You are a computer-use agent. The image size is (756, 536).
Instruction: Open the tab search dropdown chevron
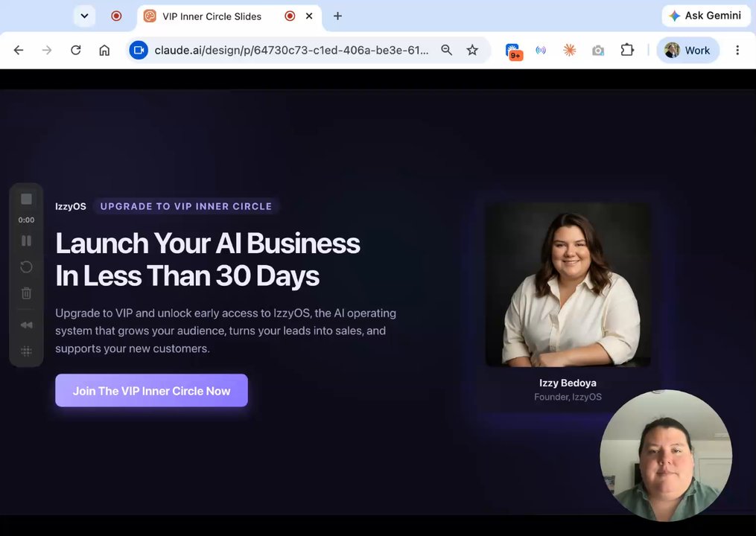(x=84, y=16)
